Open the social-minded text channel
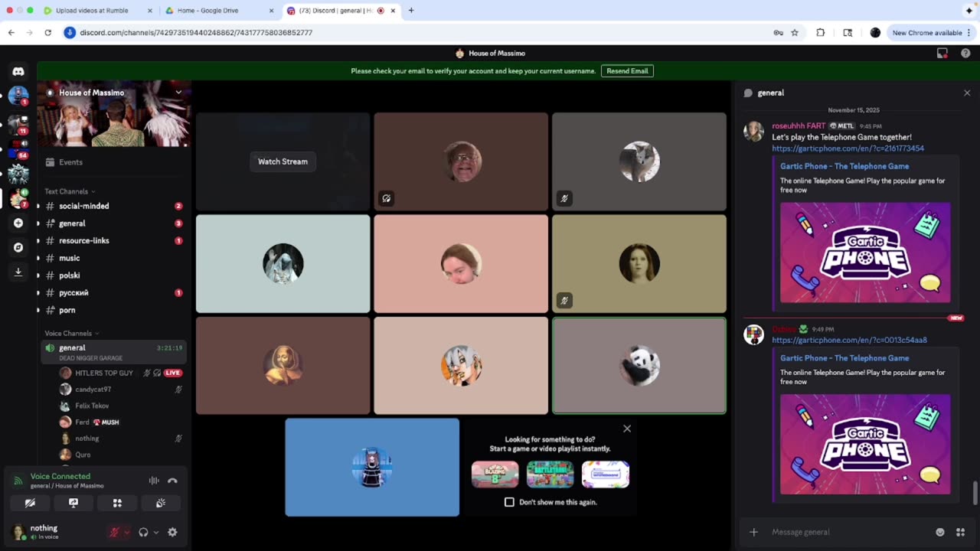This screenshot has width=980, height=551. coord(113,206)
